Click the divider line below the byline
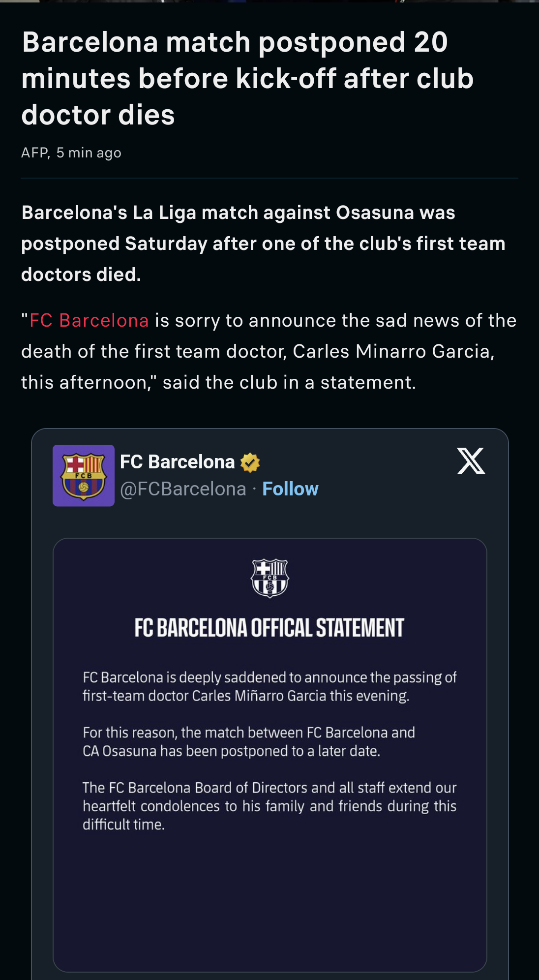 [x=269, y=178]
